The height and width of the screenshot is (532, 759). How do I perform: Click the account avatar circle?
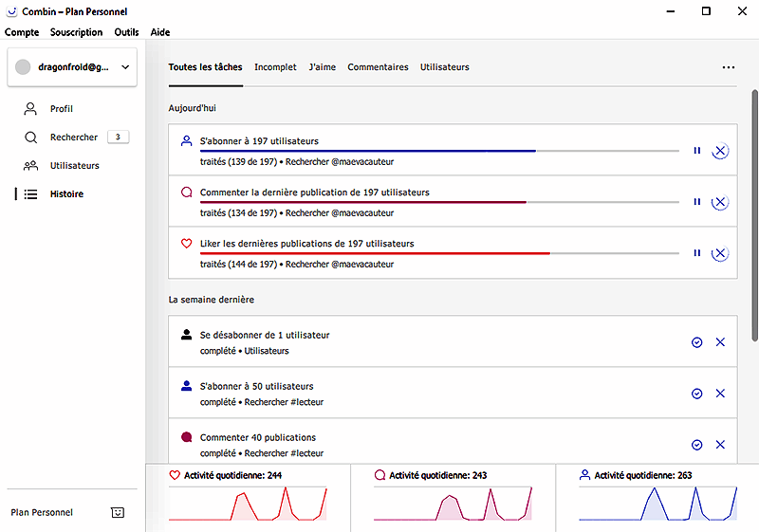tap(23, 67)
